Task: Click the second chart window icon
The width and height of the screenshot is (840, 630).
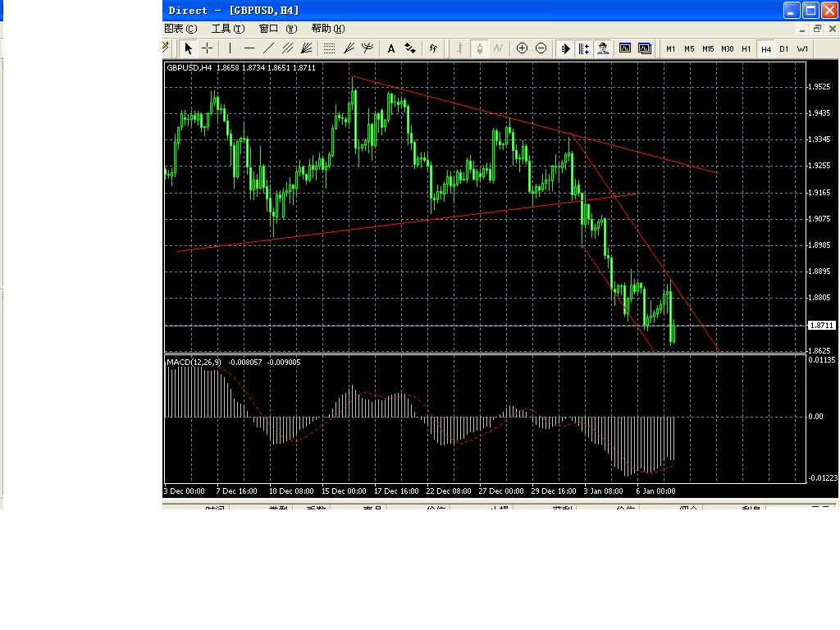Action: point(645,48)
